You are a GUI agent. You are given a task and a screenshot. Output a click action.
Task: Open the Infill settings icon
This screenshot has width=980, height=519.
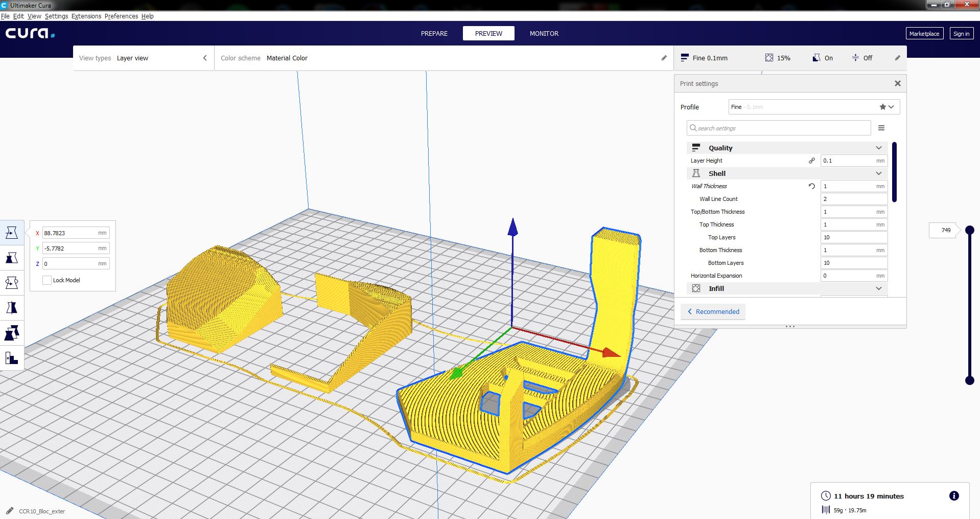(696, 288)
